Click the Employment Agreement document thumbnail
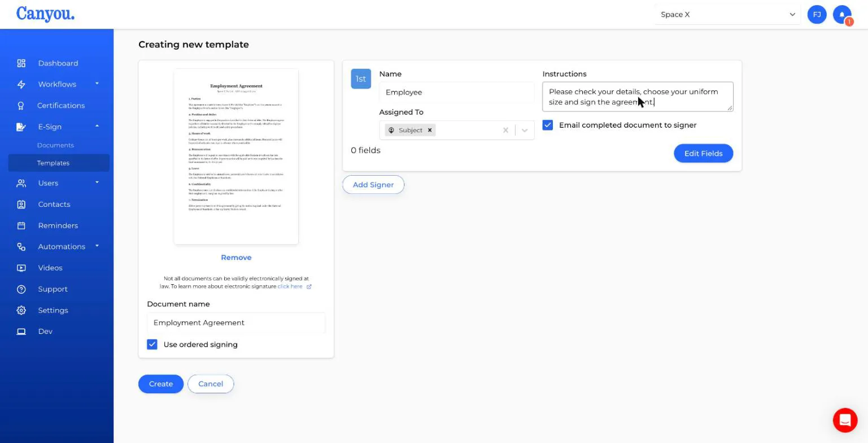The width and height of the screenshot is (868, 443). coord(236,157)
